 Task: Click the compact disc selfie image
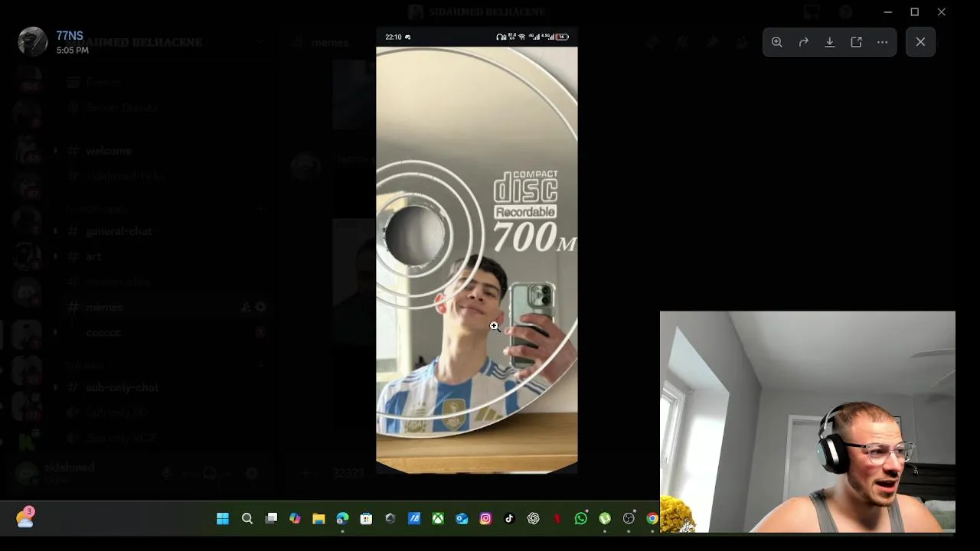point(476,250)
